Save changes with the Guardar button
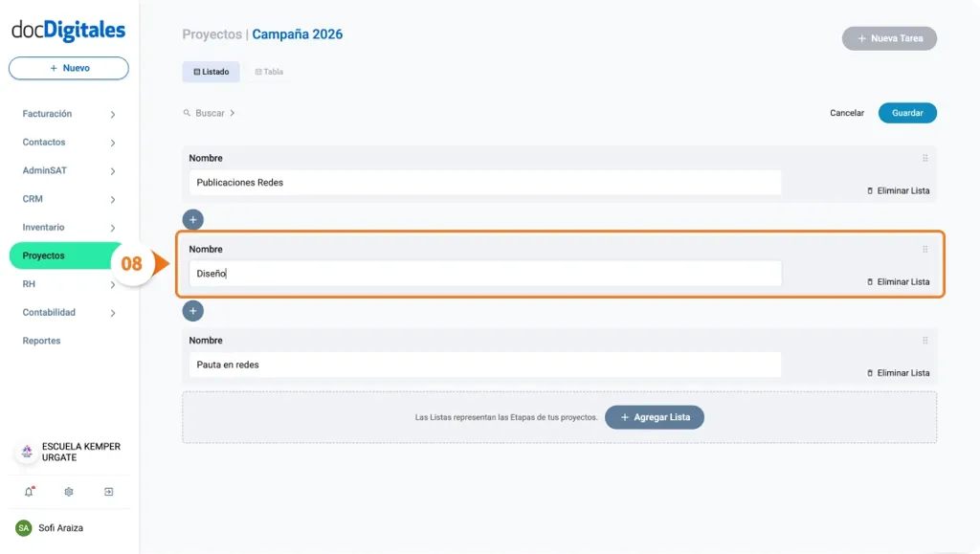The width and height of the screenshot is (980, 554). click(x=906, y=112)
